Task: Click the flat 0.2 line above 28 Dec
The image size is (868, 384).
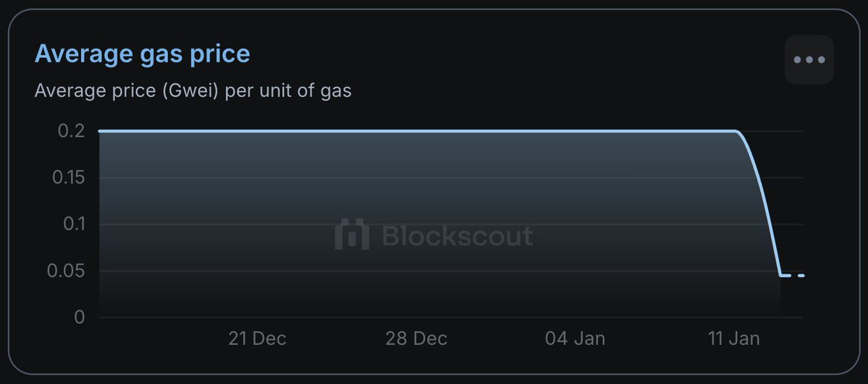Action: coord(416,131)
